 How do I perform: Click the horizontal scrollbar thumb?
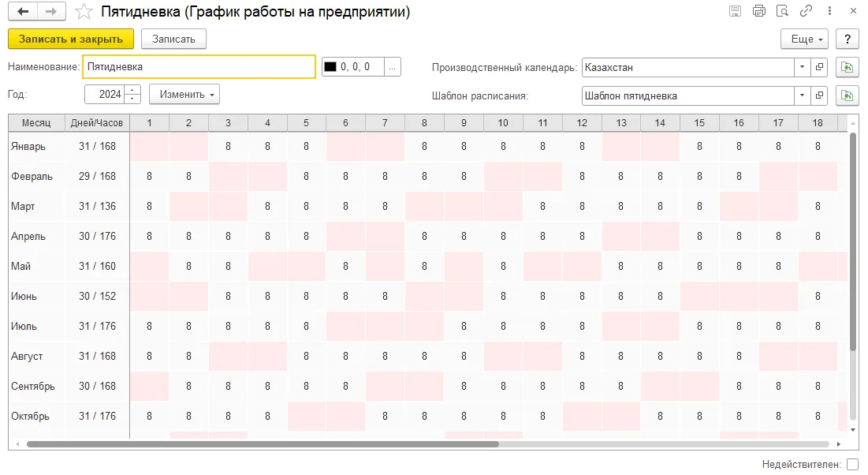tap(263, 444)
